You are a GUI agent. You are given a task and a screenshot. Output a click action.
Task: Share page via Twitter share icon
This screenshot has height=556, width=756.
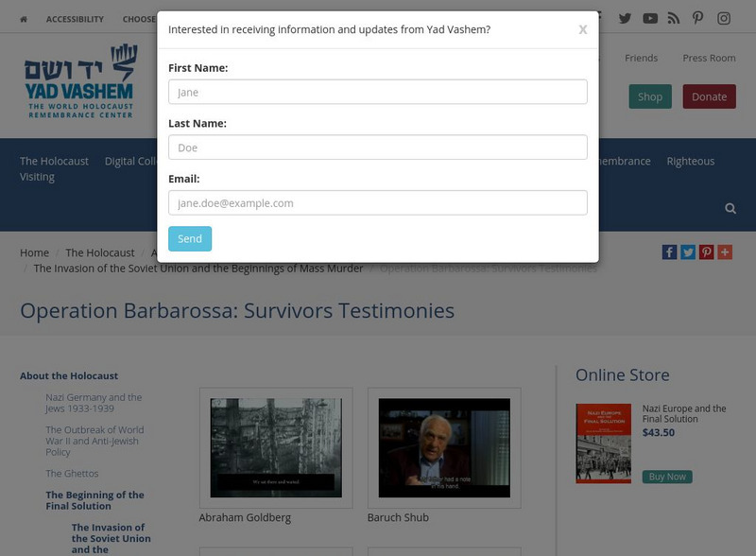(688, 252)
